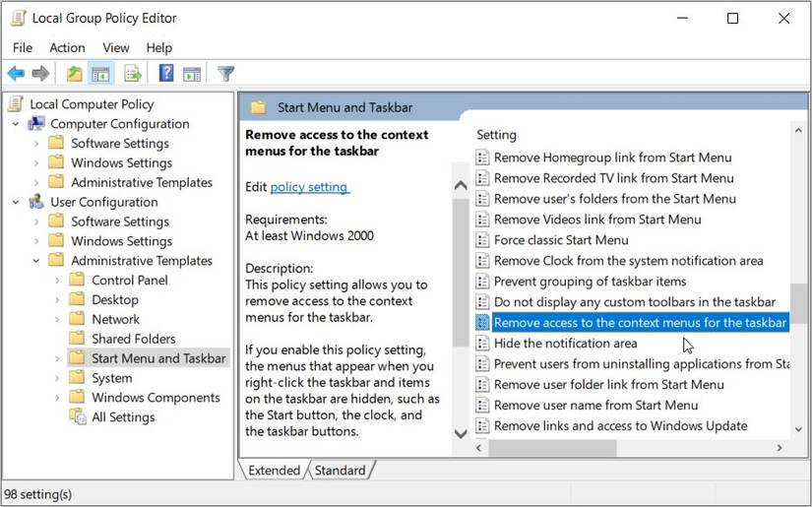Switch to the Standard tab
The width and height of the screenshot is (812, 507).
340,471
